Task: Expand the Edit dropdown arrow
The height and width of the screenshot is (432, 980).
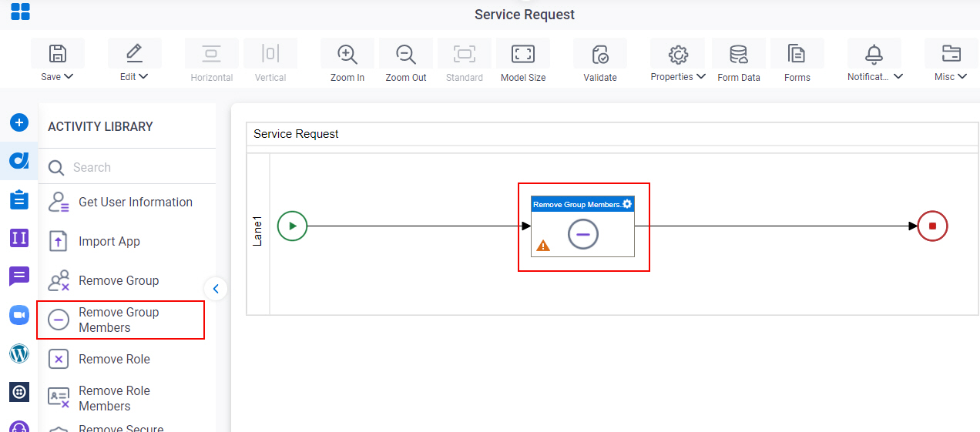Action: [x=143, y=76]
